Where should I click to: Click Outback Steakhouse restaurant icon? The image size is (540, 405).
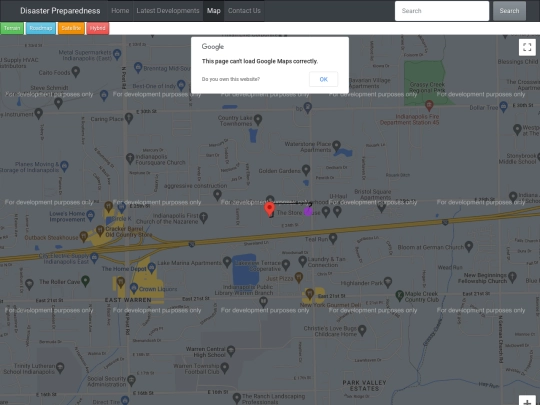[x=83, y=236]
